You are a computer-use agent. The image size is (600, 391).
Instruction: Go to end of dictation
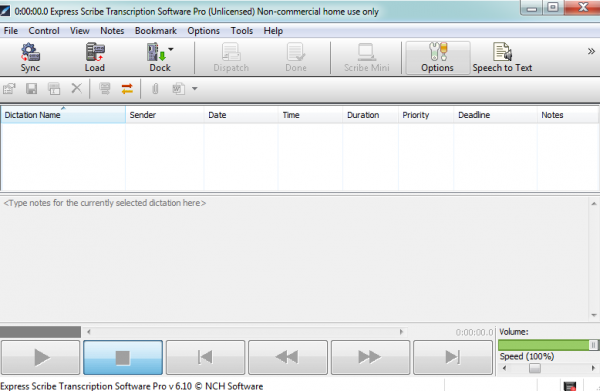[x=453, y=357]
